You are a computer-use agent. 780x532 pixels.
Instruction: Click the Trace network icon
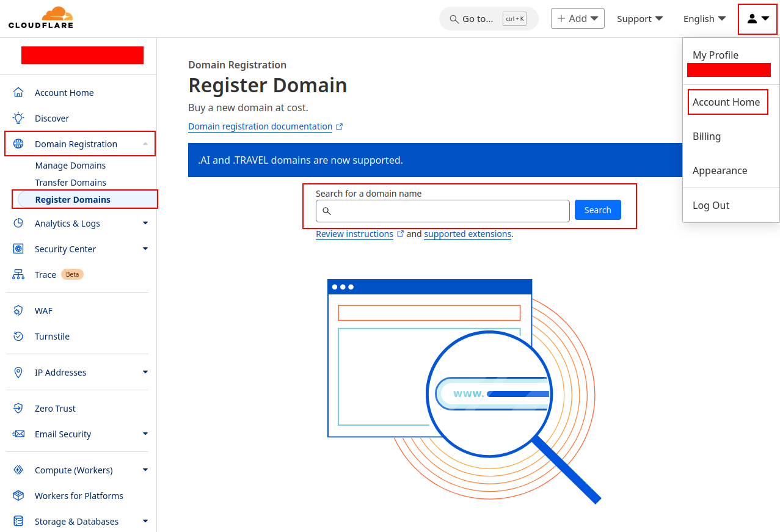tap(18, 275)
